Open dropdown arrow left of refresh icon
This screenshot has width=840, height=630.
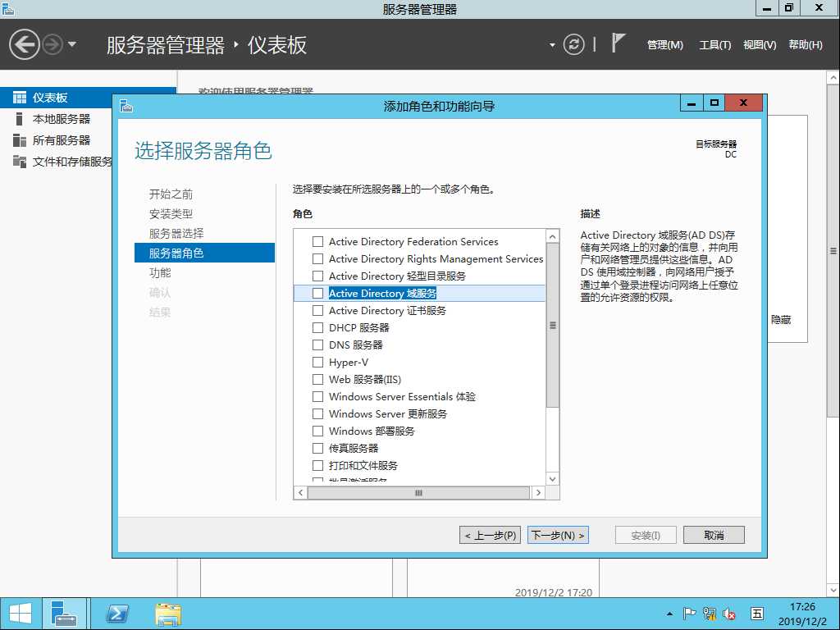552,45
